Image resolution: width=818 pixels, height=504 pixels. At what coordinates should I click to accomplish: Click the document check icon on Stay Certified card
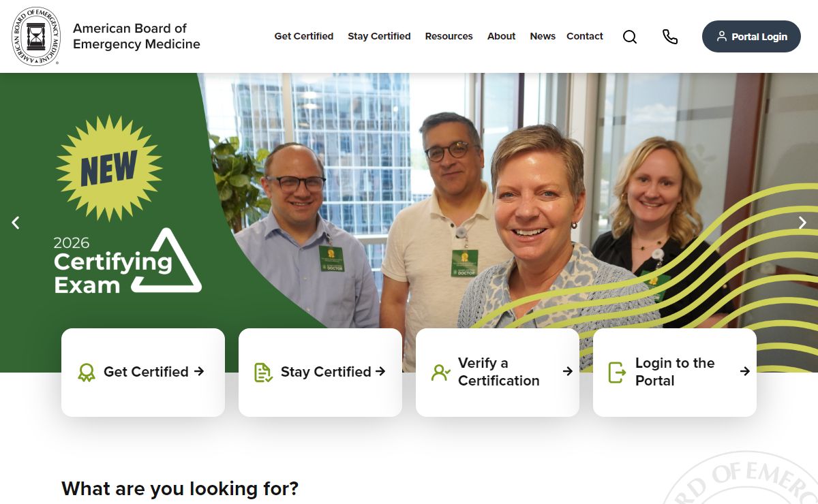[x=263, y=372]
